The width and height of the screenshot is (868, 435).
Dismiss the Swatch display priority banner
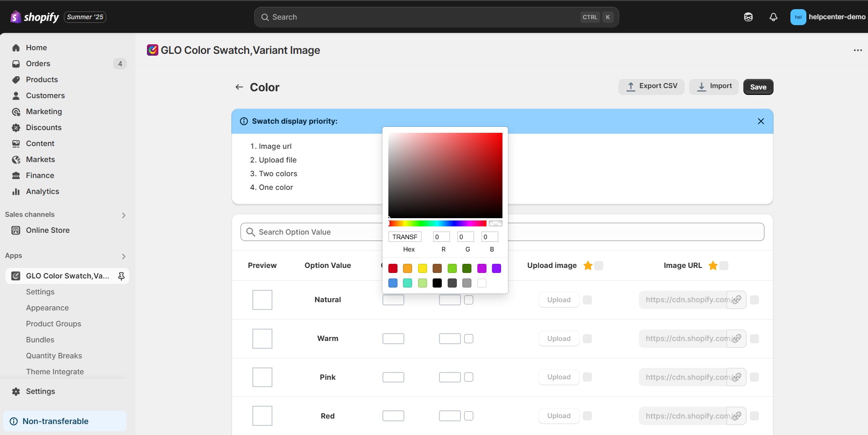click(x=760, y=121)
